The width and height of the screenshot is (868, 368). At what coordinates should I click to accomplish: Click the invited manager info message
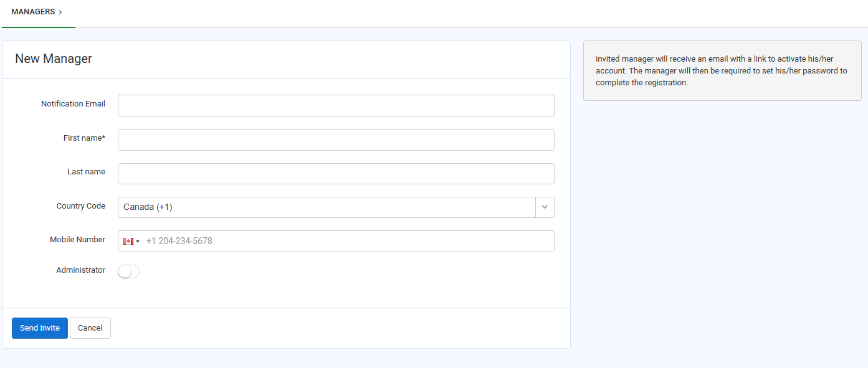(x=722, y=71)
